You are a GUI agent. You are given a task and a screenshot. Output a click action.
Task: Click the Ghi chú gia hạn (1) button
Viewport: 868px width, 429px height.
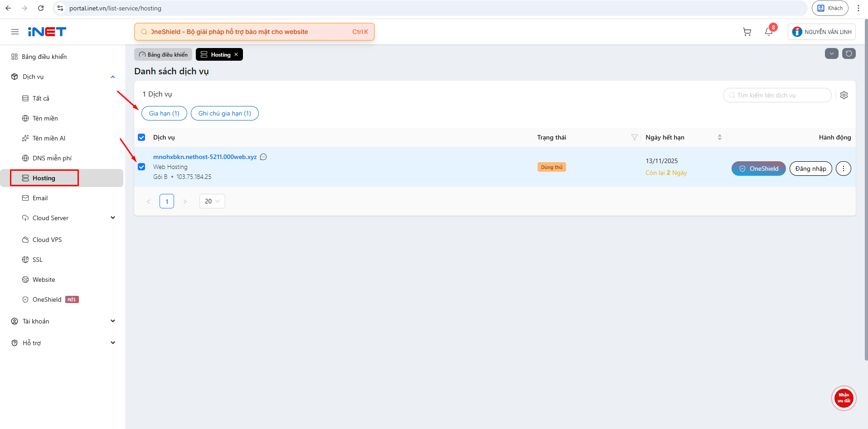225,113
